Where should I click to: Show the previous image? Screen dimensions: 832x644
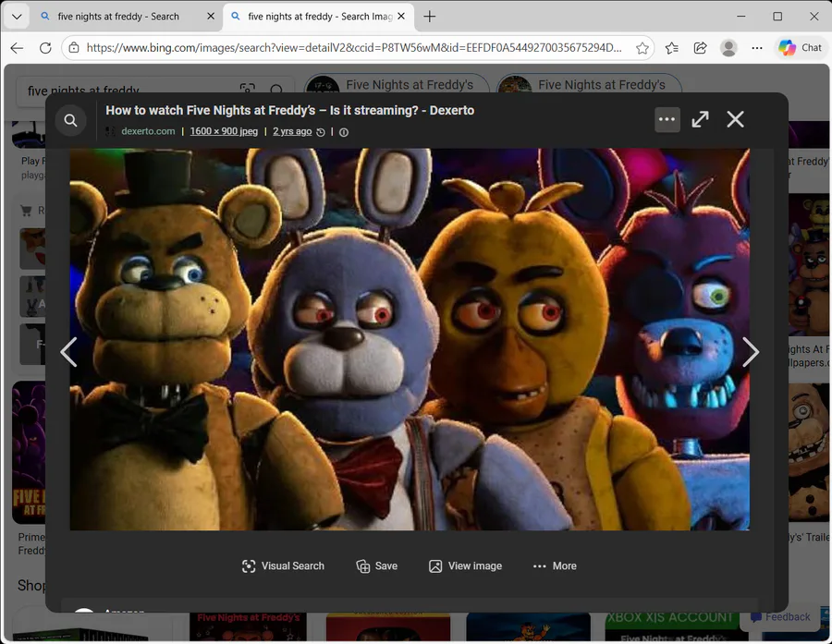tap(69, 352)
